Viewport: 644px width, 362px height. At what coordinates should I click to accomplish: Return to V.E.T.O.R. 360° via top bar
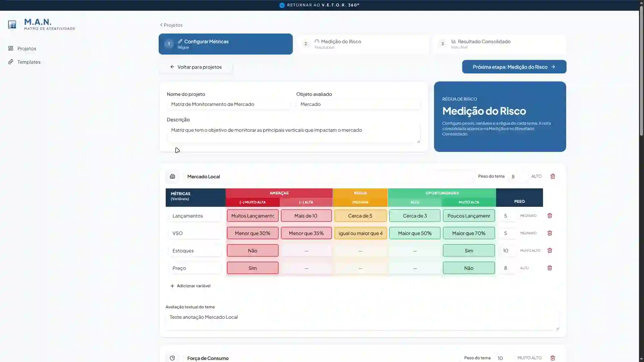click(319, 5)
